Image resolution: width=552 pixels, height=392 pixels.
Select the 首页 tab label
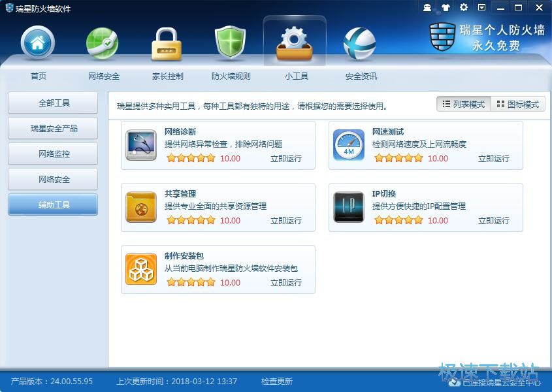(39, 76)
